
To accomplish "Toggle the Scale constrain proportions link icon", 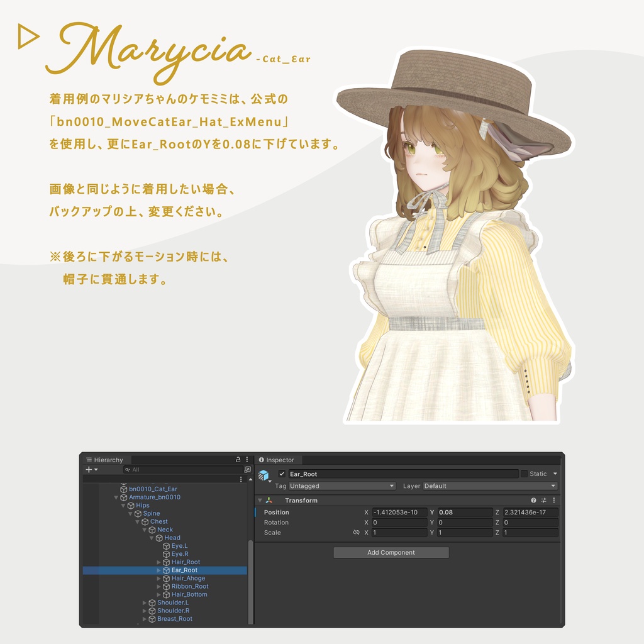I will [x=356, y=532].
